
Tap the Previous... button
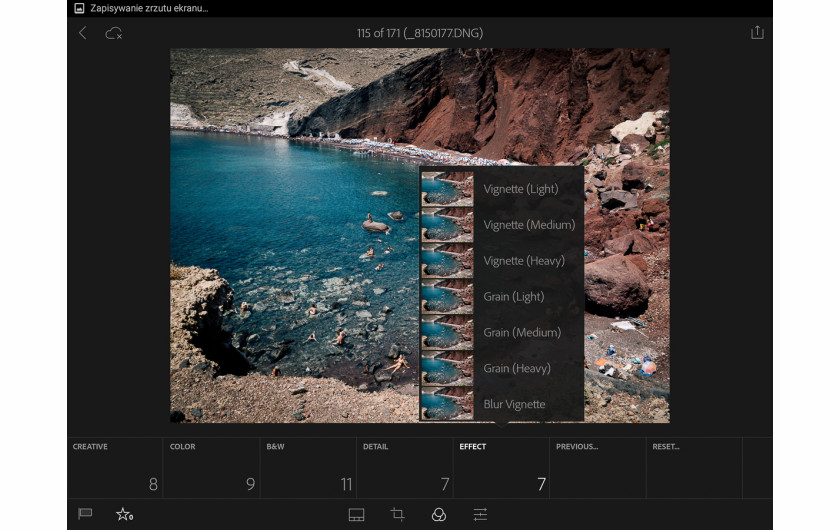coord(598,468)
